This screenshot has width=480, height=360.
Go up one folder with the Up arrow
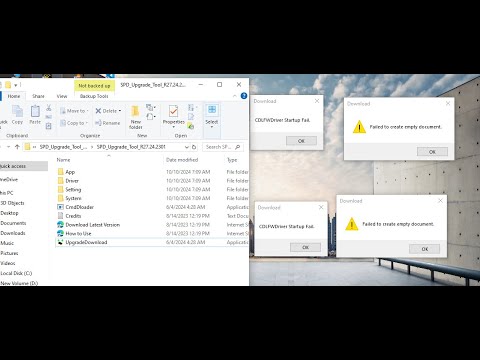[x=17, y=147]
